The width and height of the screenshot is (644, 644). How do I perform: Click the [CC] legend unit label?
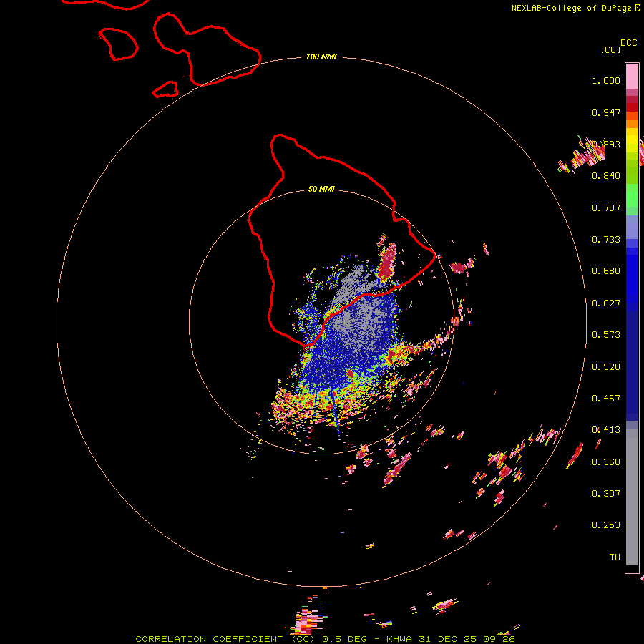[611, 49]
